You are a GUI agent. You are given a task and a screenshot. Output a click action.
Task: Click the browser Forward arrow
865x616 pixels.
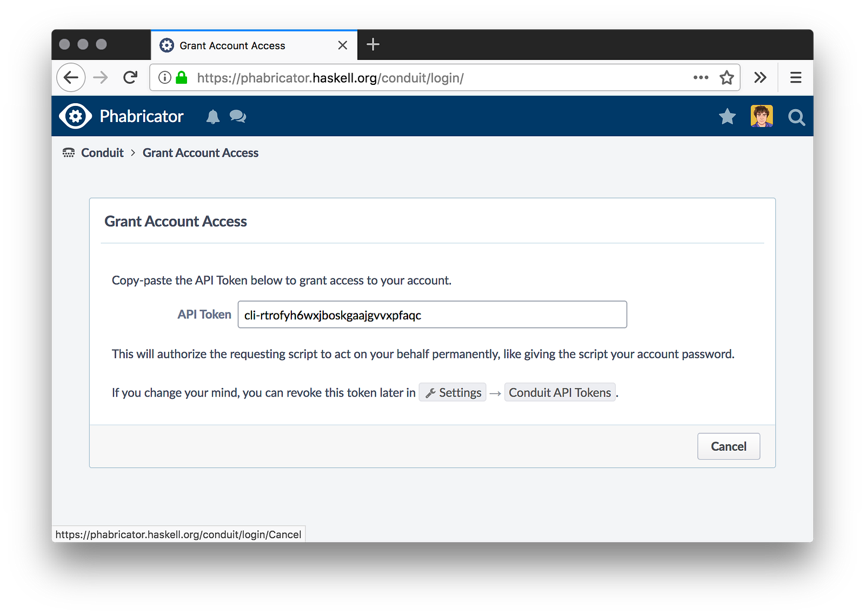click(101, 78)
